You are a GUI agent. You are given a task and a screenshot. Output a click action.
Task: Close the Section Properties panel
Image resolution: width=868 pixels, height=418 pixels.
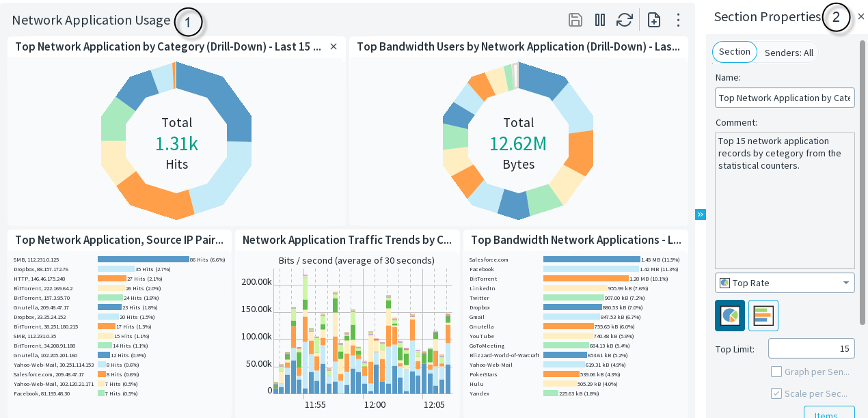click(x=861, y=17)
